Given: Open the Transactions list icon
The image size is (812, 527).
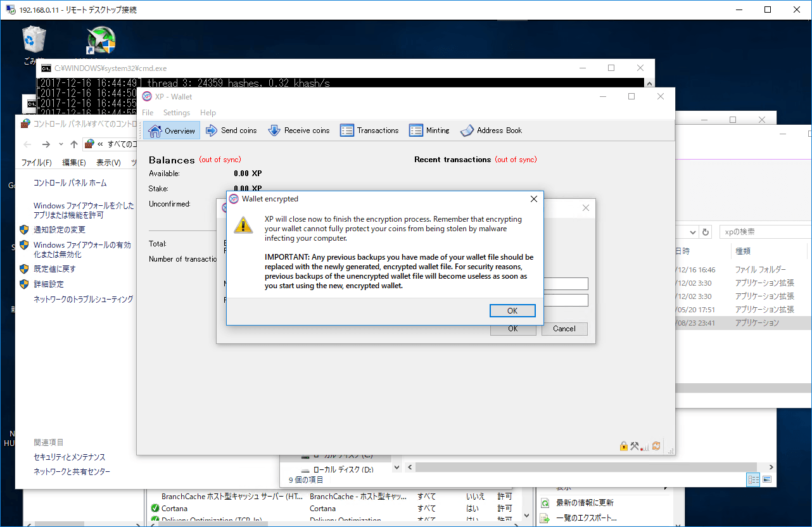Looking at the screenshot, I should [347, 130].
